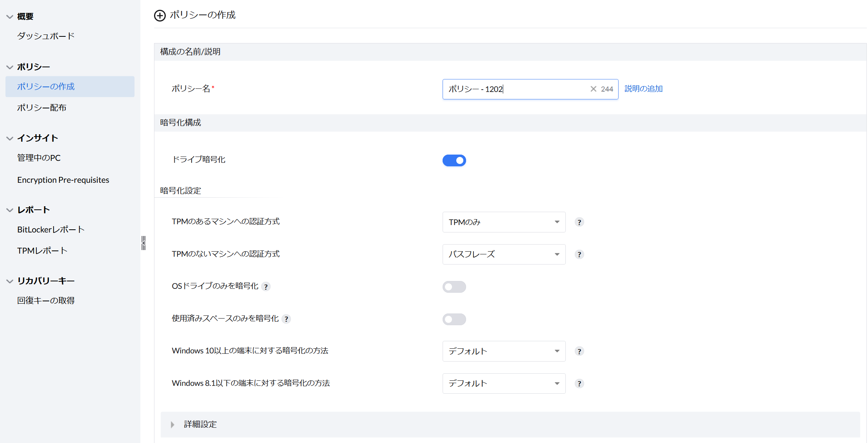Click help icon next to 使用済みスペースのみを暗号化

coord(286,319)
